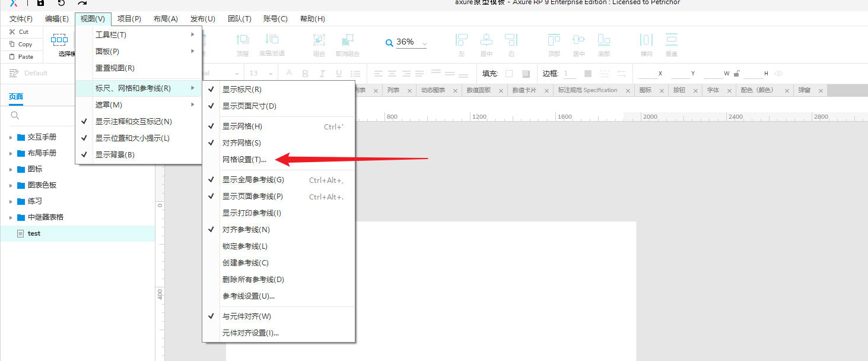Click the Paste button
The image size is (868, 361).
coord(21,57)
